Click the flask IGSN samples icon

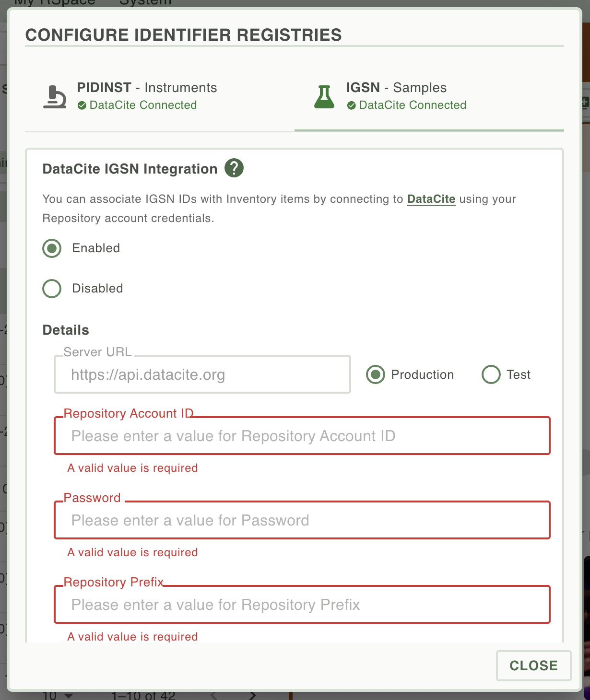tap(324, 96)
